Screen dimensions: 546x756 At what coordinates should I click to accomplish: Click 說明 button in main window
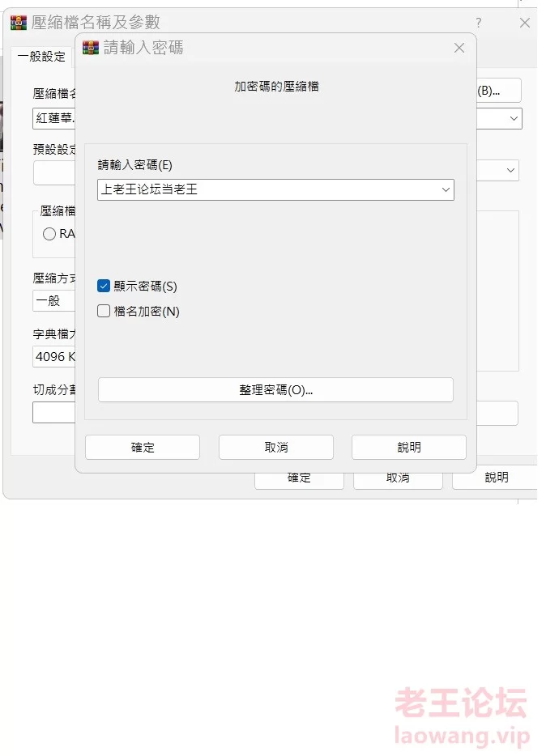coord(495,478)
